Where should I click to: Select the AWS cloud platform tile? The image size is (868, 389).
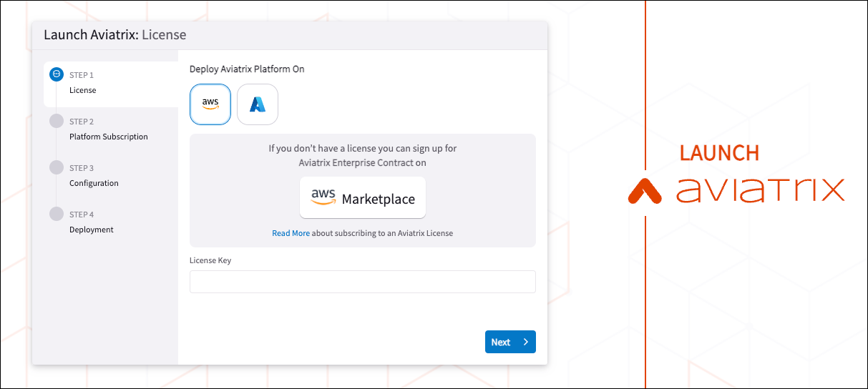pos(210,104)
